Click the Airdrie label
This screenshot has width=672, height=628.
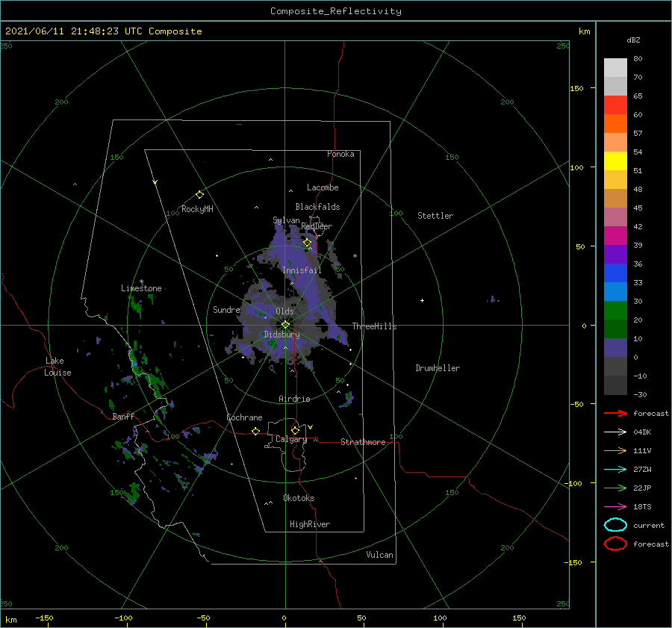tap(294, 399)
